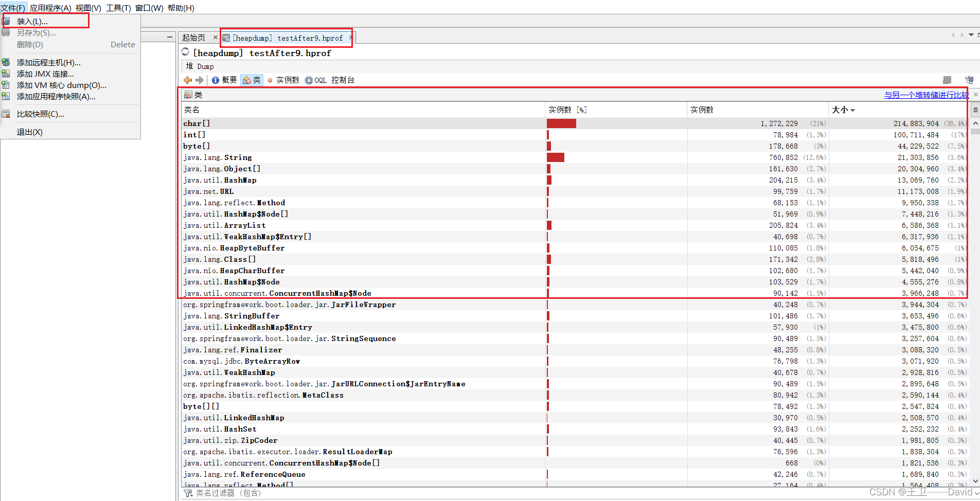Click the class name filter icon
This screenshot has height=501, width=980.
point(188,493)
